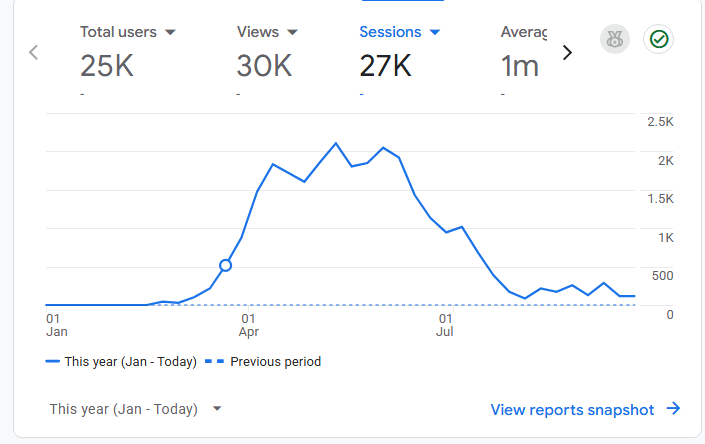Select the Sessions 27K metric tab
Image resolution: width=705 pixels, height=444 pixels.
pos(400,58)
